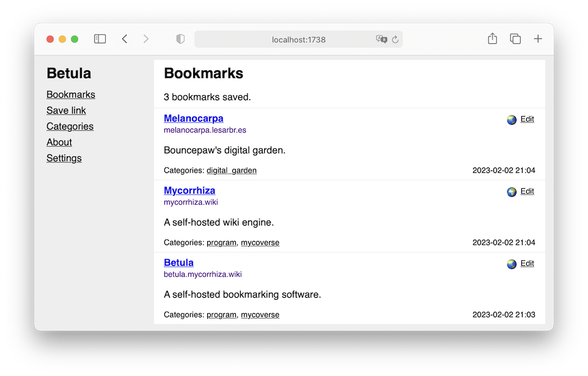Reload the page using the refresh icon
This screenshot has height=376, width=588.
(395, 40)
